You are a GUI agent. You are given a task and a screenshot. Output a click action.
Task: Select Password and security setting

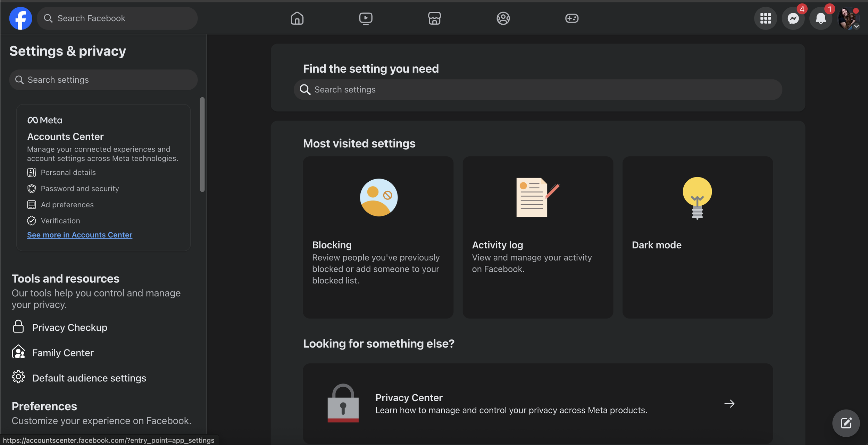point(80,188)
